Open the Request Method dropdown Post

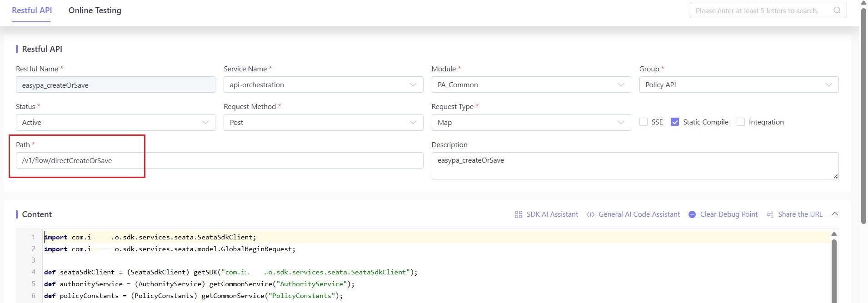323,123
